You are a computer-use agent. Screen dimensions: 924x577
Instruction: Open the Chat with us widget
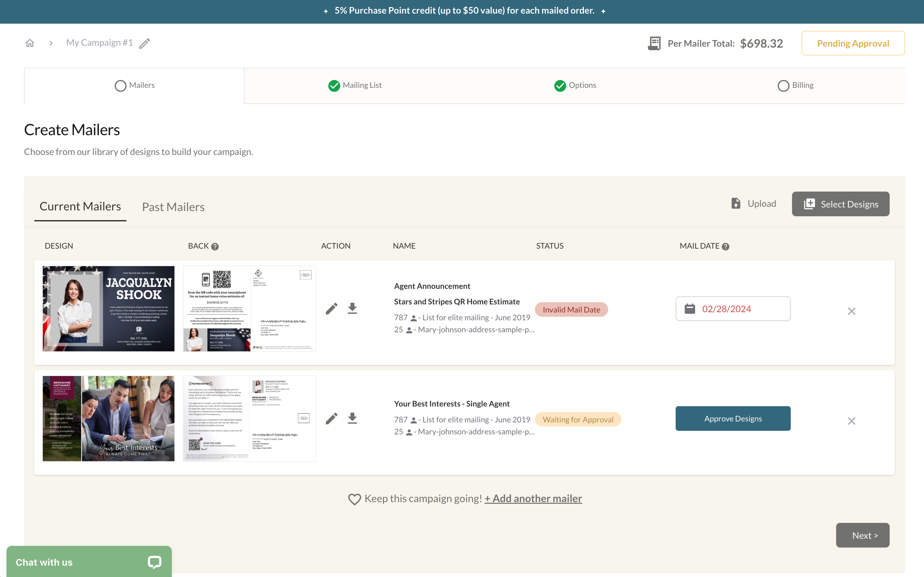coord(89,562)
